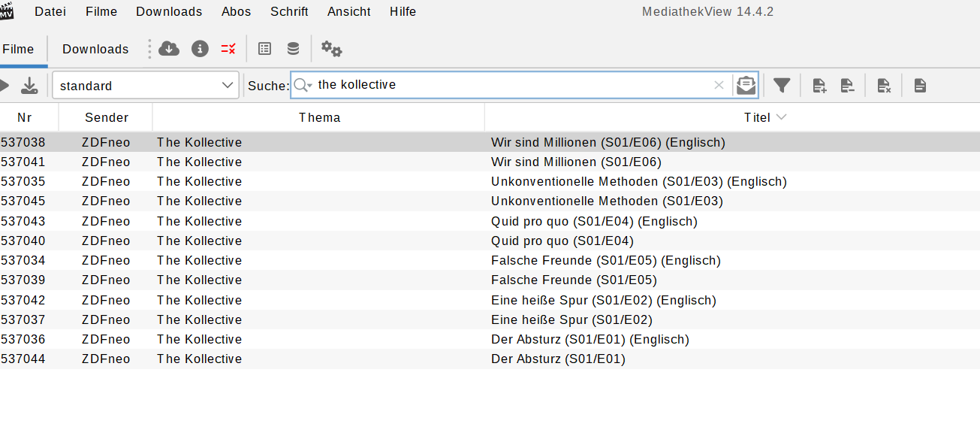
Task: Click the document with minus icon
Action: pos(847,86)
